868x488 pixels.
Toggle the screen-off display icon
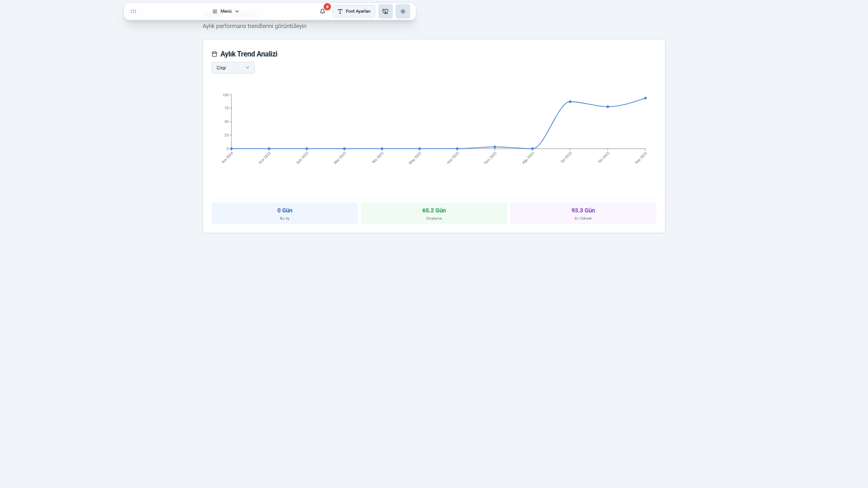[x=385, y=11]
